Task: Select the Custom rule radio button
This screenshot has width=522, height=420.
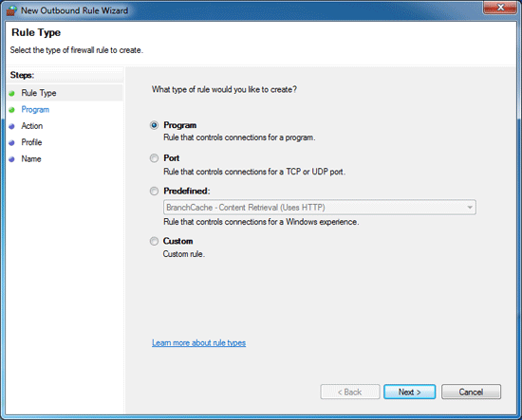Action: (154, 241)
